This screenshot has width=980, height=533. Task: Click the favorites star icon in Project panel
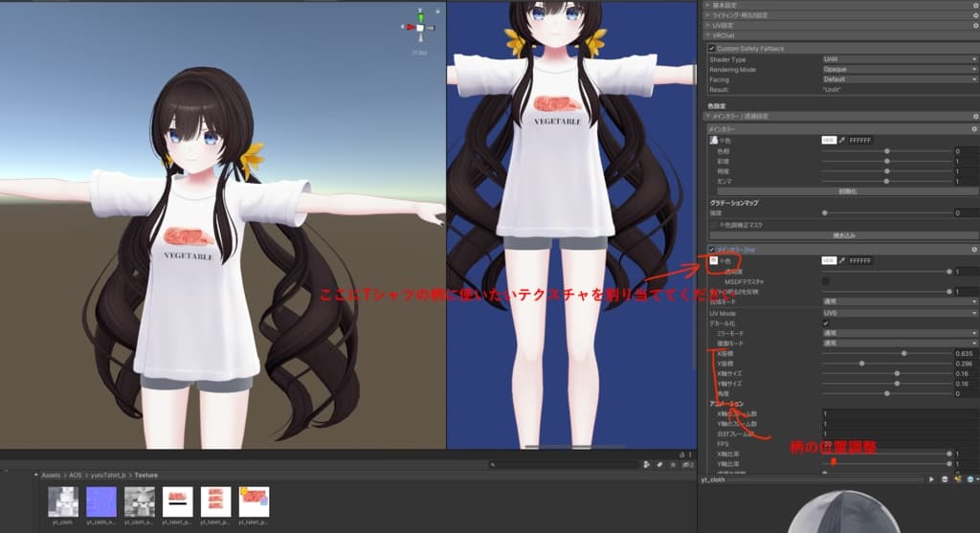click(x=675, y=464)
